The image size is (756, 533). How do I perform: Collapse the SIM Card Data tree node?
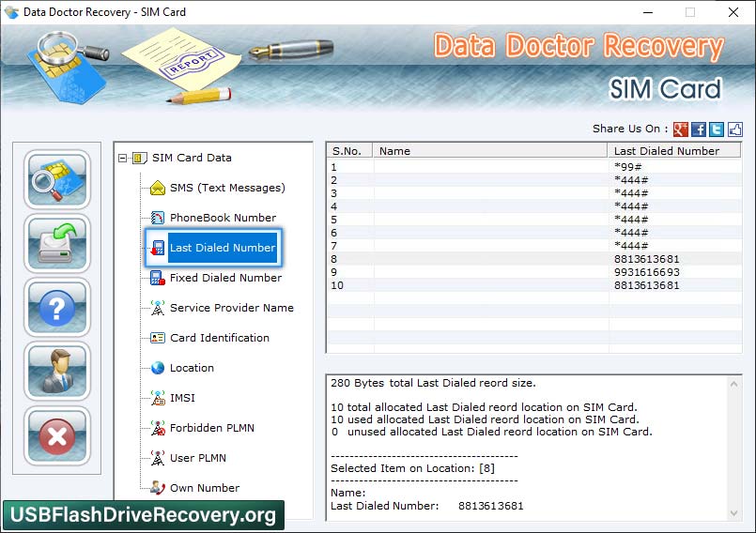coord(122,158)
